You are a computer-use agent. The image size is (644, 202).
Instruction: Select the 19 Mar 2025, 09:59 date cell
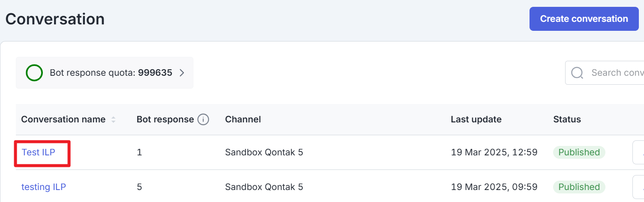[x=494, y=187]
